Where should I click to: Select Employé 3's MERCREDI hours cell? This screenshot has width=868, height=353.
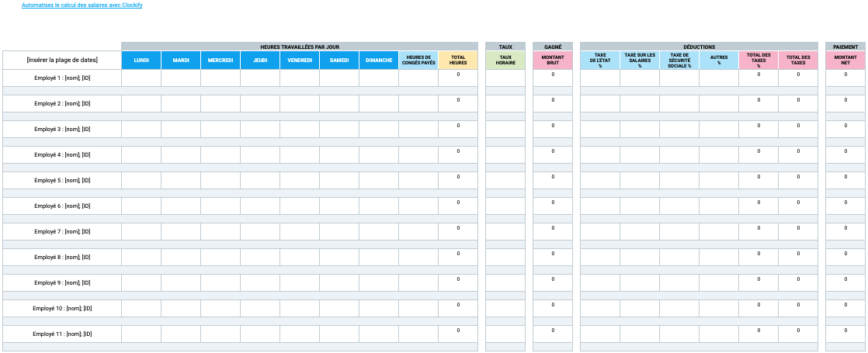pyautogui.click(x=220, y=129)
